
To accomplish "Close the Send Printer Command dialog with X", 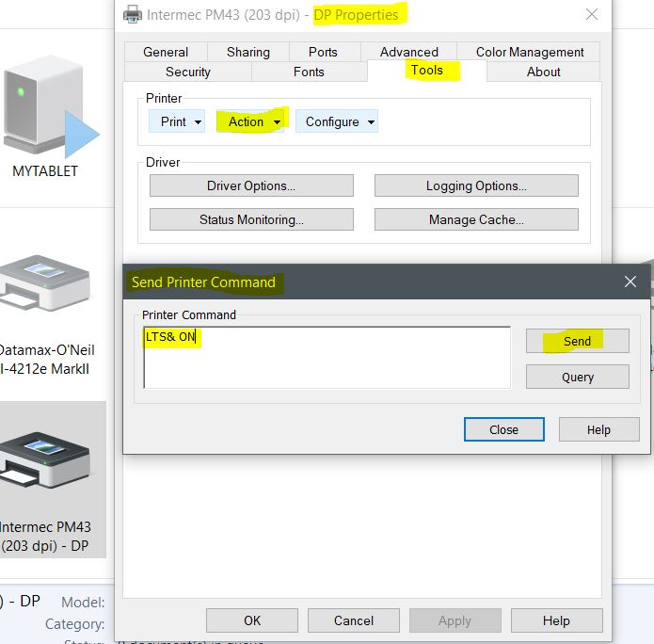I will (630, 282).
